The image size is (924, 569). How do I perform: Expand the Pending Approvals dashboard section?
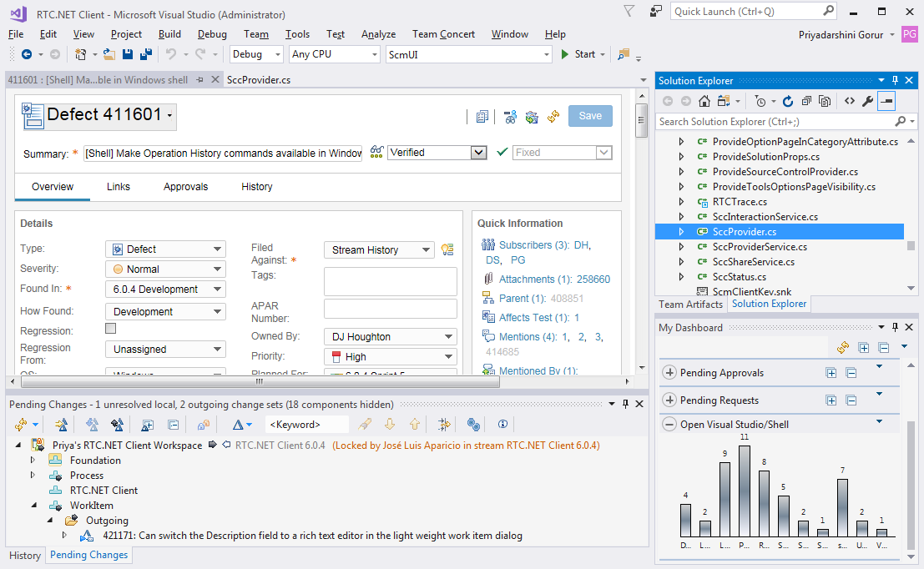point(669,372)
